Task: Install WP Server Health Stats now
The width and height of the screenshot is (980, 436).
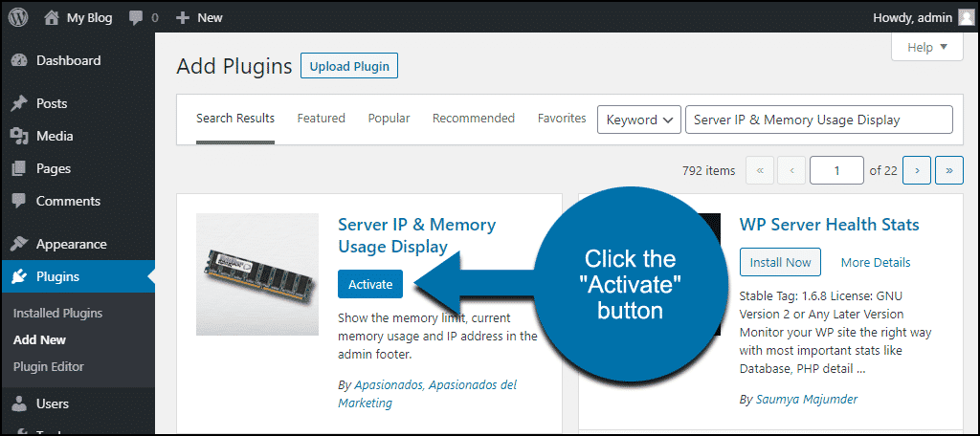Action: point(780,262)
